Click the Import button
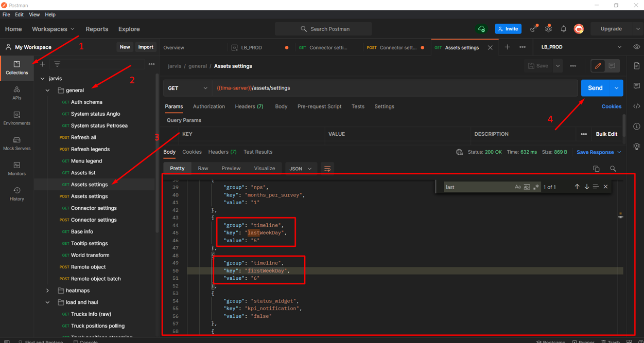644x343 pixels. [146, 47]
